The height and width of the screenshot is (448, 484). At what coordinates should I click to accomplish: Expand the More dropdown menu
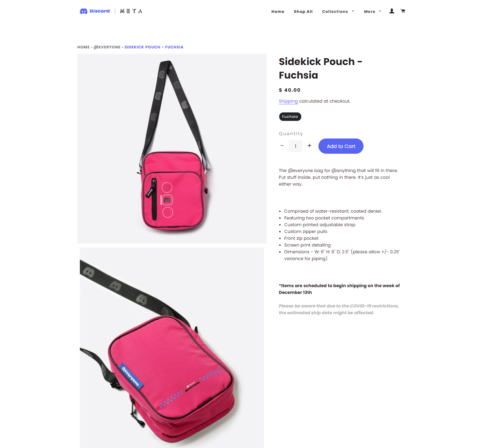[373, 12]
